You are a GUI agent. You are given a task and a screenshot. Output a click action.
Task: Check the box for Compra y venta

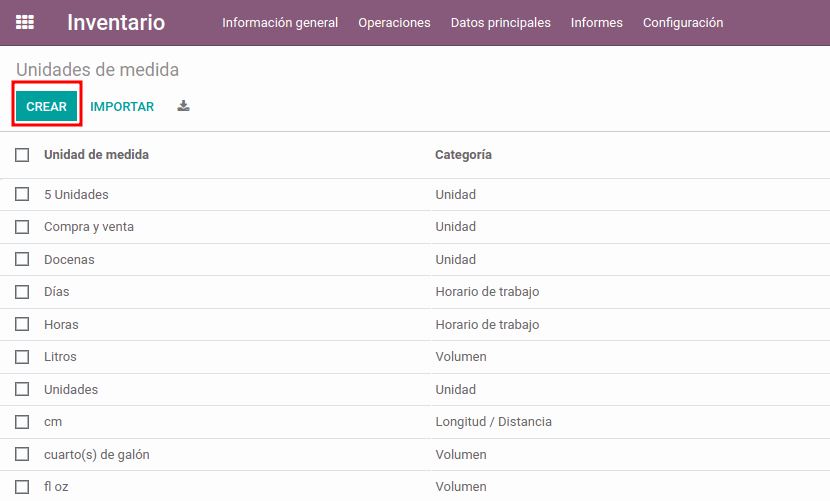tap(22, 227)
